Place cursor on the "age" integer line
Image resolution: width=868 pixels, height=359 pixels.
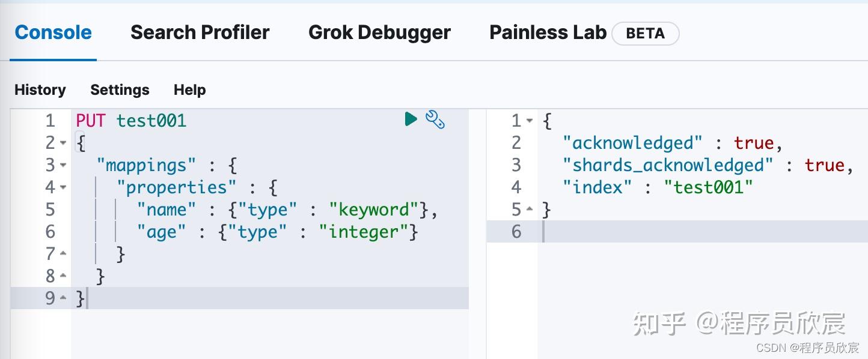coord(270,232)
